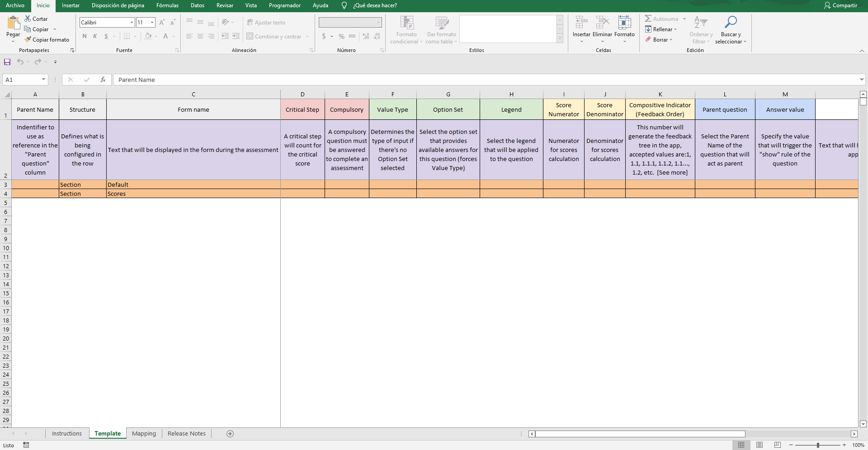This screenshot has width=868, height=450.
Task: Switch to Insertar ribbon tab
Action: [x=71, y=5]
